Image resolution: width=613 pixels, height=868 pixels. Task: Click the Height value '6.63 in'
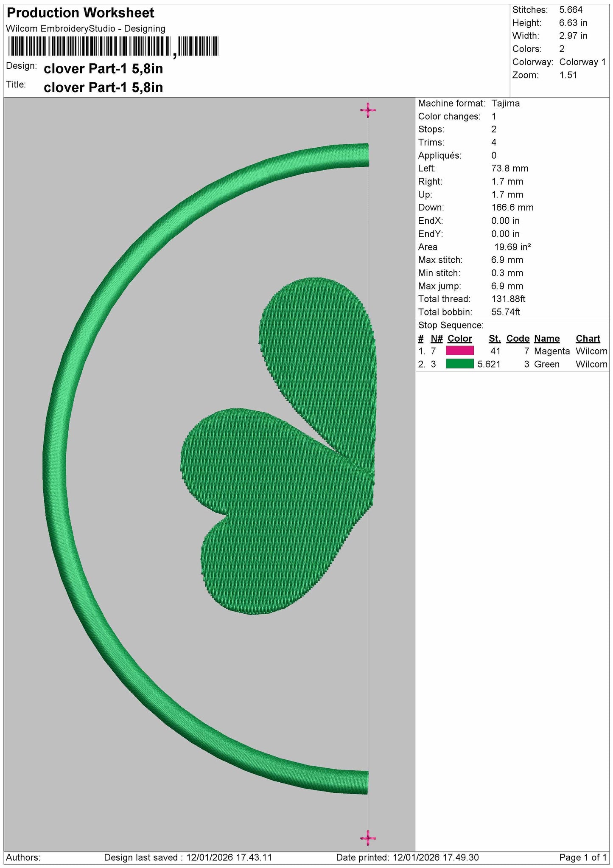[x=573, y=23]
